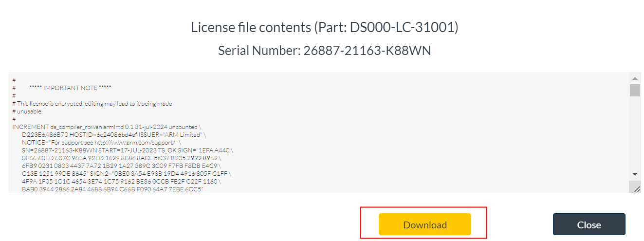Click the Serial Number line under the heading
The height and width of the screenshot is (241, 644).
point(324,50)
